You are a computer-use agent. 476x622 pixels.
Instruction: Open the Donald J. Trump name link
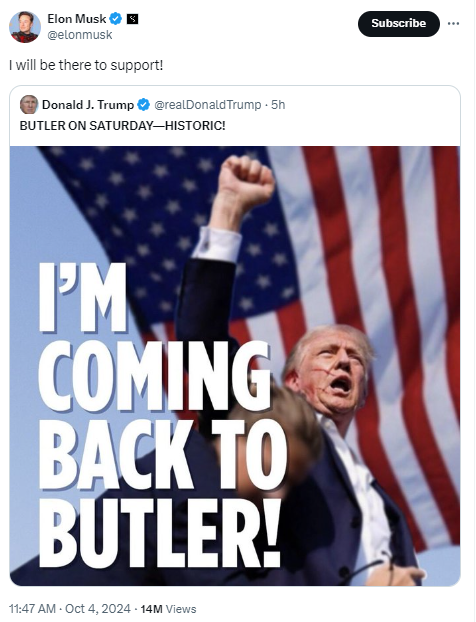[x=88, y=105]
